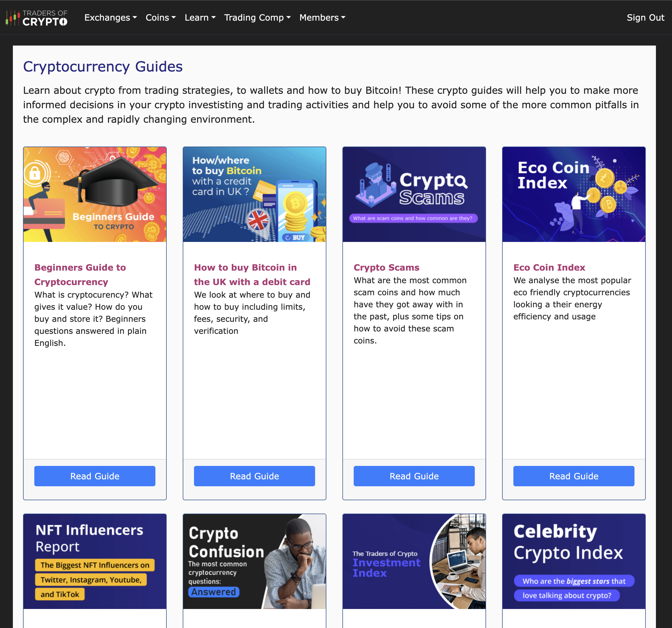Screen dimensions: 672x628
Task: Click Read Guide under Crypto Scams
Action: tap(414, 476)
